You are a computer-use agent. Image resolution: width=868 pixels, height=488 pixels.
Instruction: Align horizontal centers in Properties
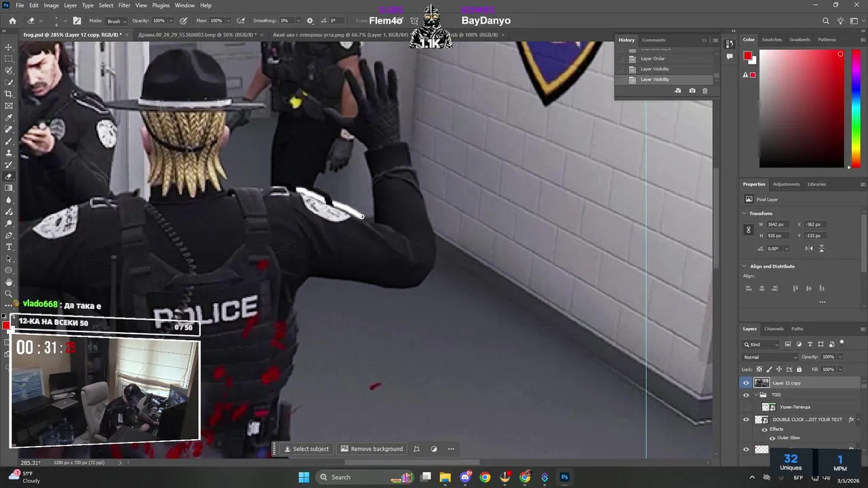click(762, 288)
